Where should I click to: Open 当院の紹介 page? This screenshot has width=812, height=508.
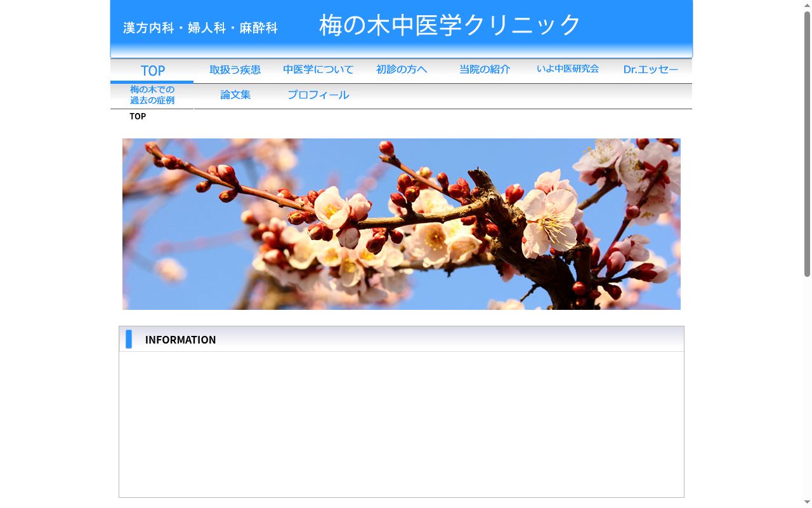point(485,70)
